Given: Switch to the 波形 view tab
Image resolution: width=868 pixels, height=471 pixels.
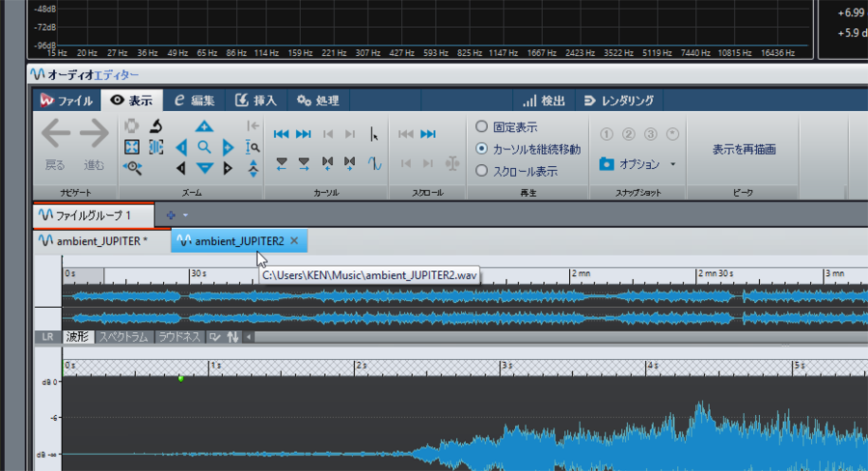Looking at the screenshot, I should click(x=77, y=337).
